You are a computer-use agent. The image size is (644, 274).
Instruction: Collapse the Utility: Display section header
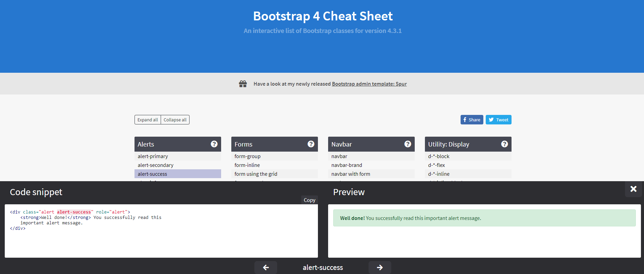pos(468,144)
